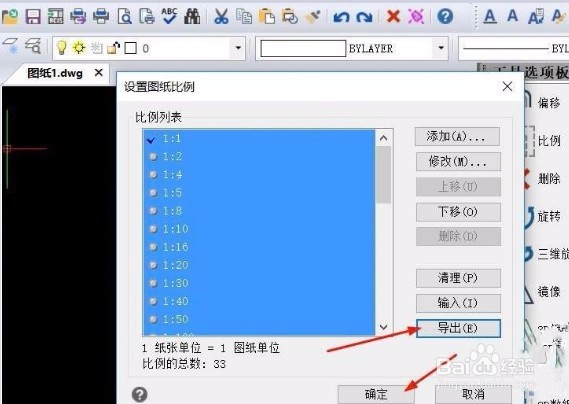Click the plain printer Plot icon
Screen dimensions: 569x404
click(x=101, y=16)
